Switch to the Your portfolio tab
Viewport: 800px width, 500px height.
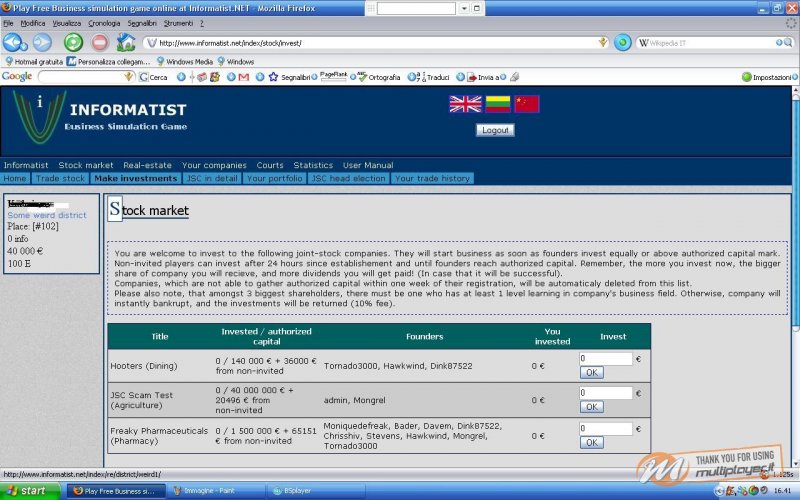[274, 179]
